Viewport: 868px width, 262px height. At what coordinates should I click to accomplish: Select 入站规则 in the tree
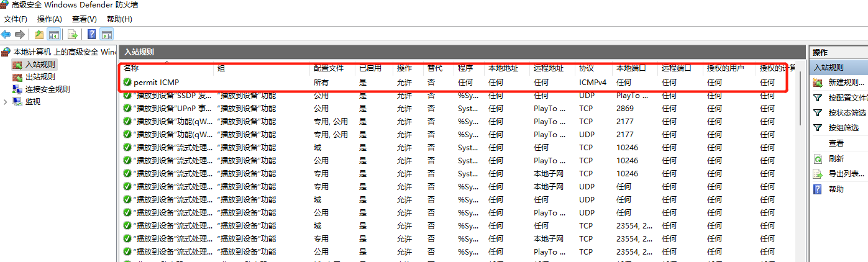(40, 65)
